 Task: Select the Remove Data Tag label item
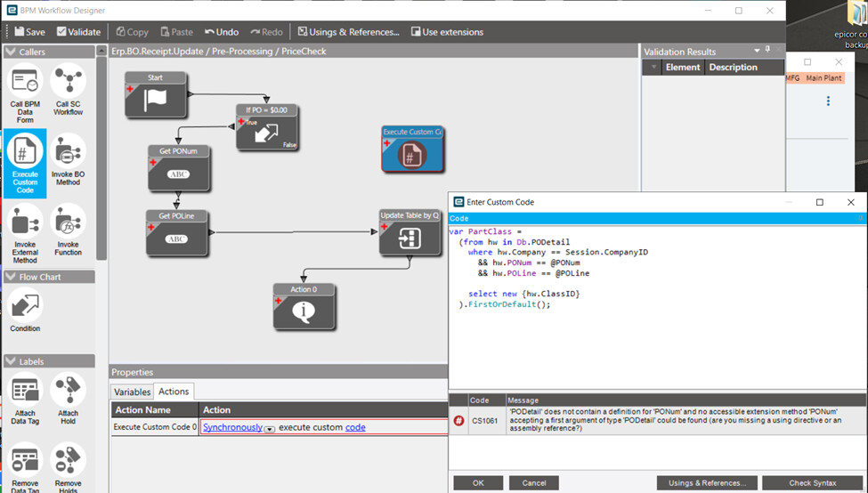coord(25,467)
